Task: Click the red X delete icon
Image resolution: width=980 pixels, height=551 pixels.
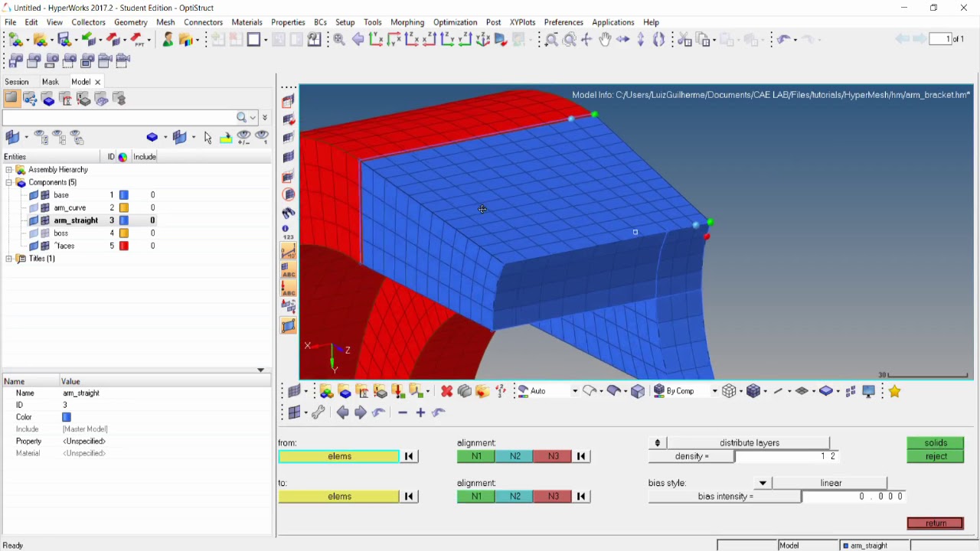Action: [x=447, y=391]
